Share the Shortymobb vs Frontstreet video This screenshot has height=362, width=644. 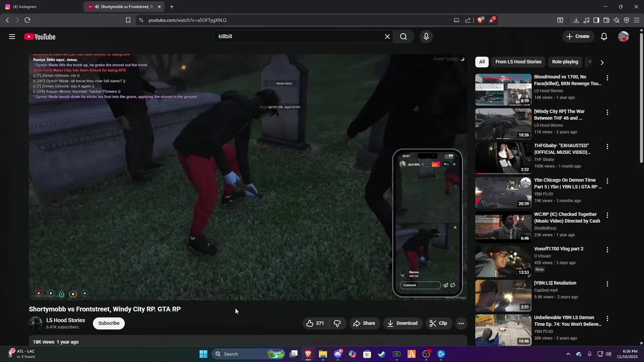(x=364, y=323)
